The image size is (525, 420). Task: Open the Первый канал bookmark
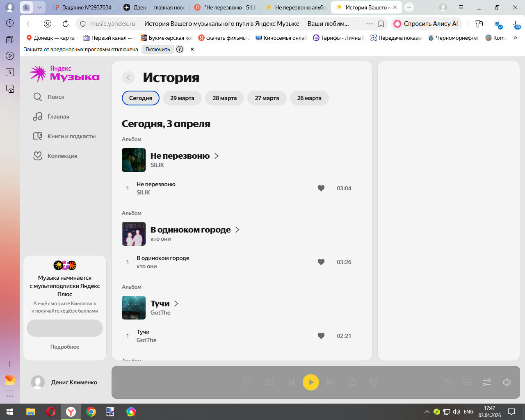point(109,38)
